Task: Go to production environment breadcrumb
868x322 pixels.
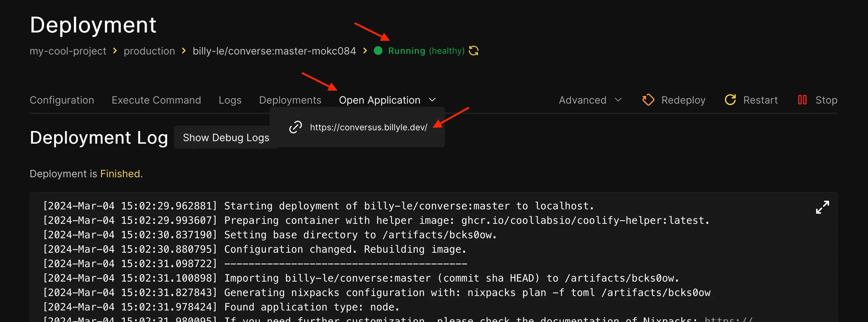Action: (149, 51)
